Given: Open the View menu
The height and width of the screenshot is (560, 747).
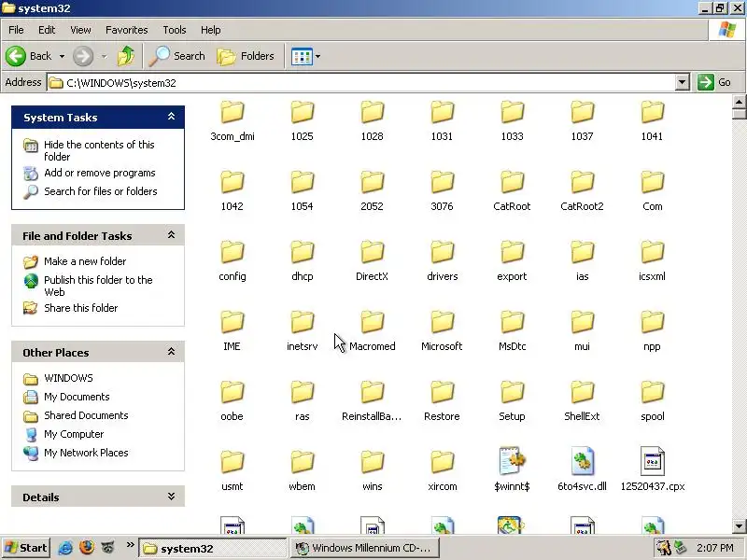Looking at the screenshot, I should click(80, 30).
